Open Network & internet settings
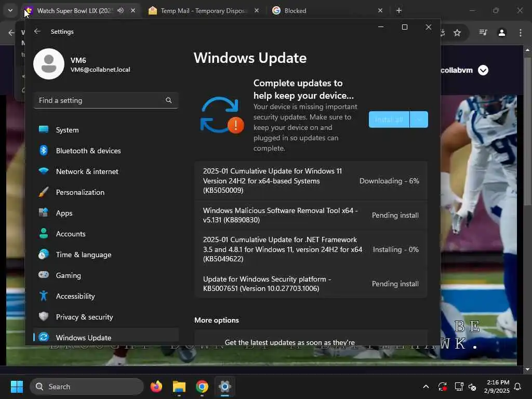Screen dimensions: 532x399 click(x=106, y=171)
